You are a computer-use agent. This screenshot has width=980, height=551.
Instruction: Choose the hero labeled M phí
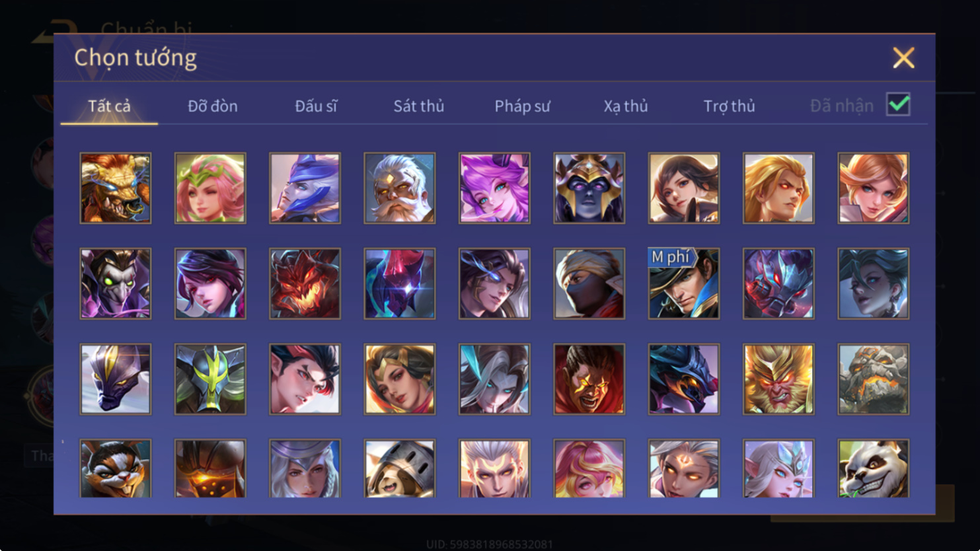click(684, 283)
